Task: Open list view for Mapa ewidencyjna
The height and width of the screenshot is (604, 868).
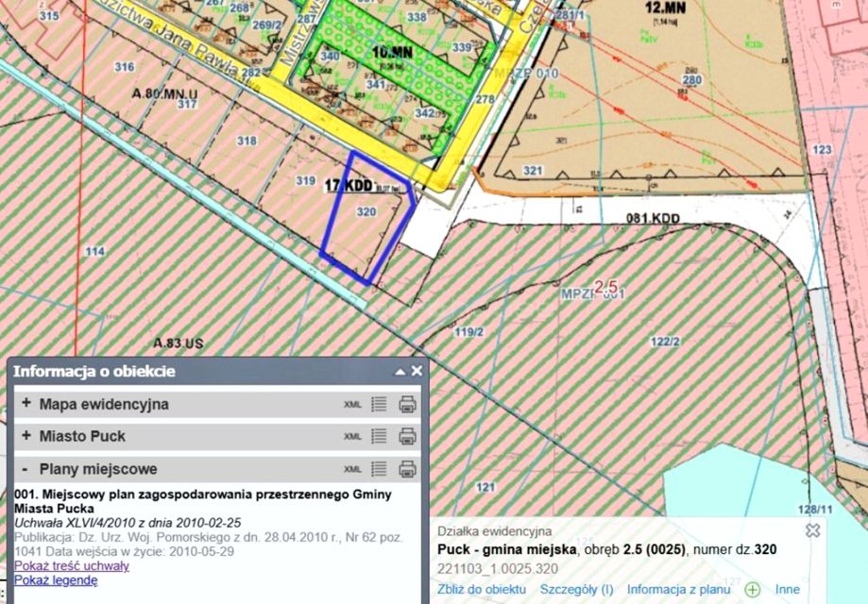Action: point(379,404)
